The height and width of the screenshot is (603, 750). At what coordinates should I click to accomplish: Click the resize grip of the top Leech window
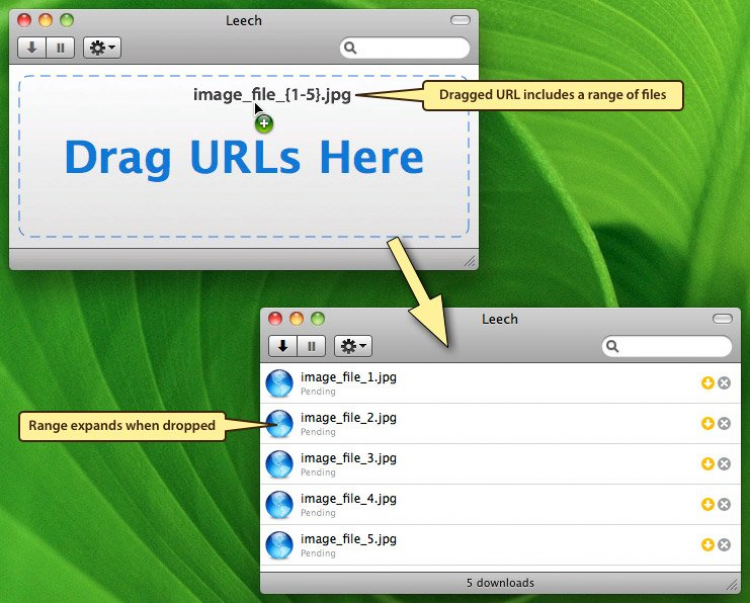click(x=470, y=261)
